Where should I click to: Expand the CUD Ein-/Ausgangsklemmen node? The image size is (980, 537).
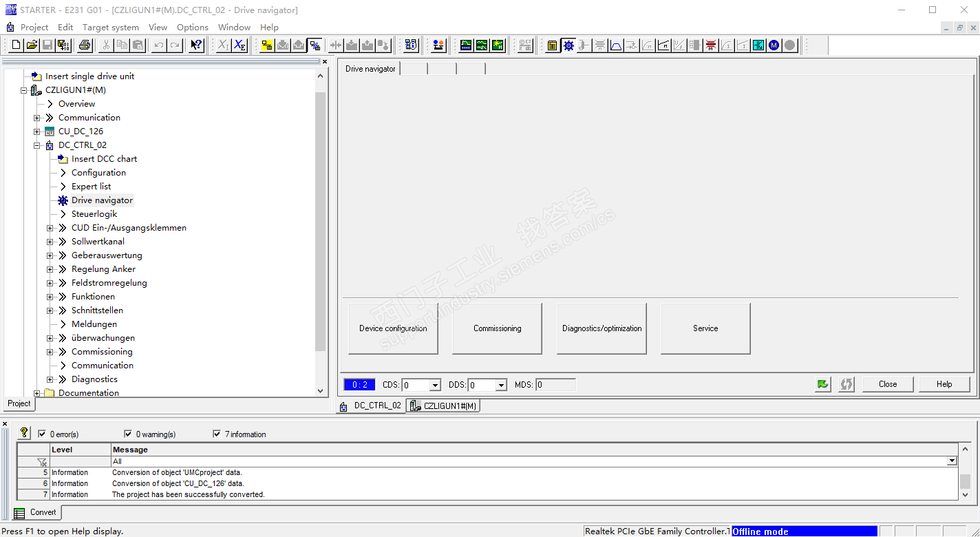[x=50, y=228]
